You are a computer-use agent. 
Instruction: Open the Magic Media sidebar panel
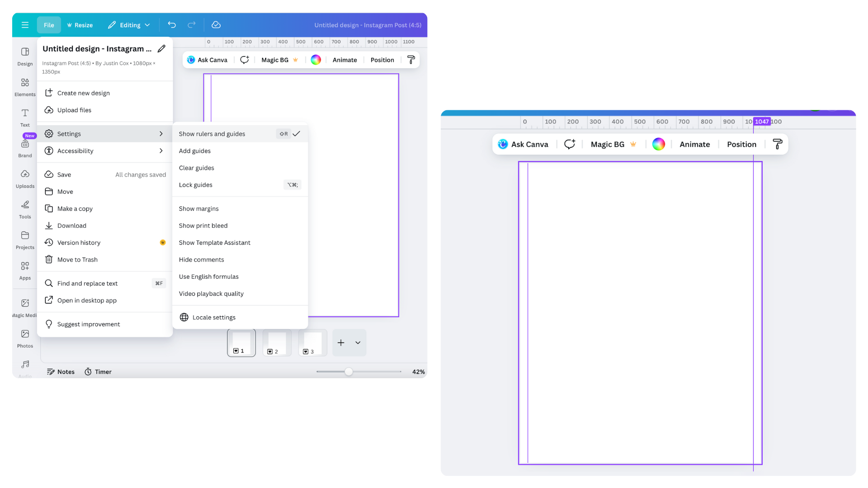pyautogui.click(x=25, y=308)
